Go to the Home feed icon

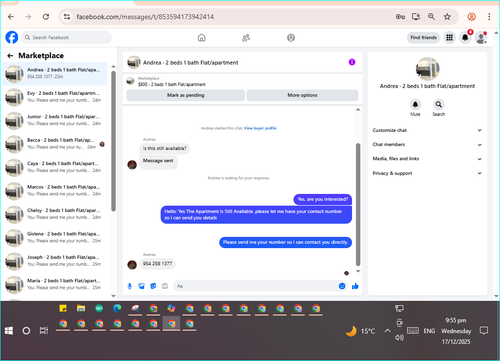tap(202, 38)
